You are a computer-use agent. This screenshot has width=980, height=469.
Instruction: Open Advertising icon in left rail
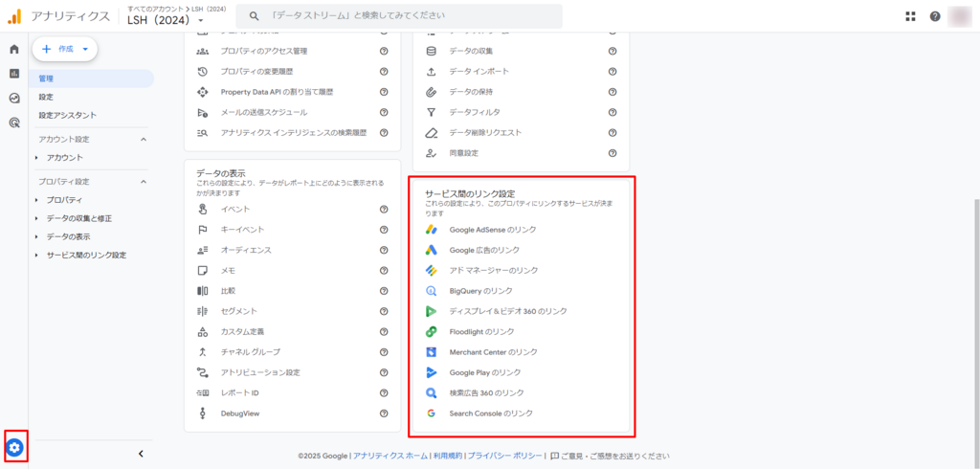14,123
